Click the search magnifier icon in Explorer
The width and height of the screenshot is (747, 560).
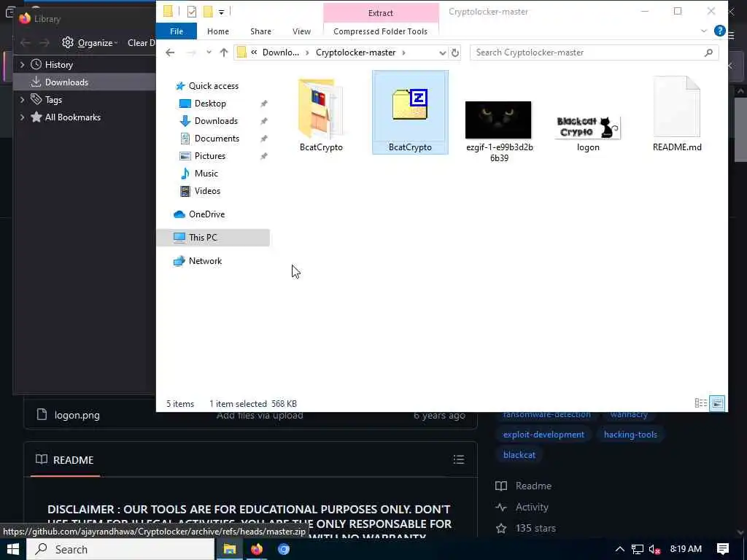click(x=708, y=52)
